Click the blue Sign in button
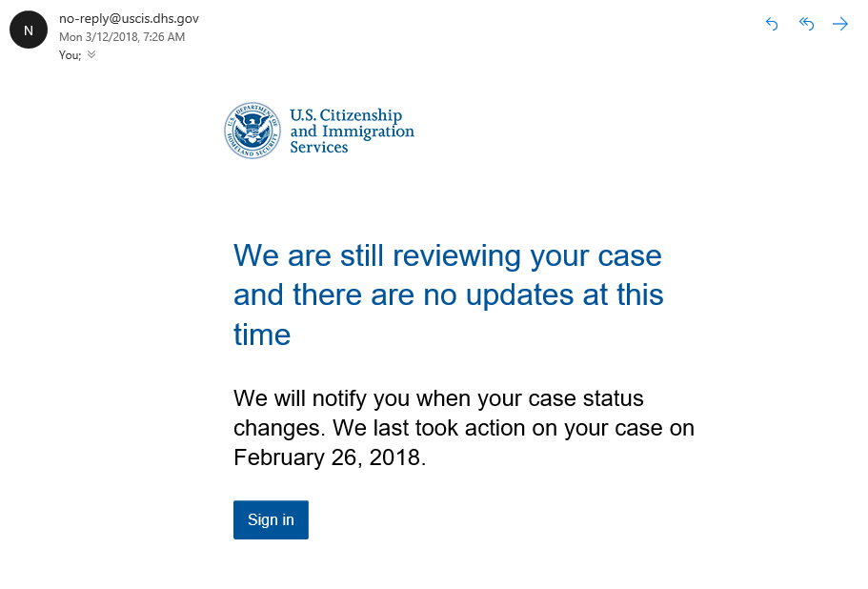The image size is (868, 589). 271,519
